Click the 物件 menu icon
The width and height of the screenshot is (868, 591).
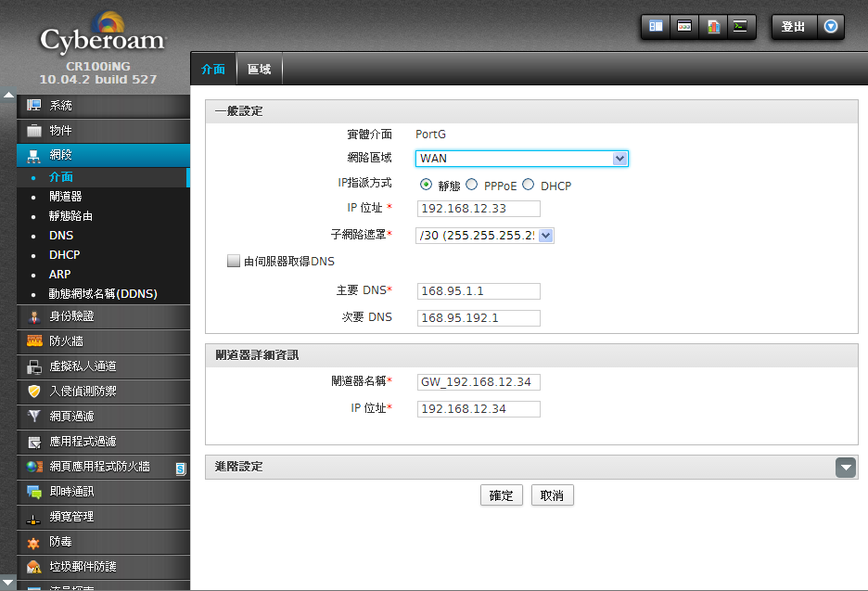[x=34, y=131]
